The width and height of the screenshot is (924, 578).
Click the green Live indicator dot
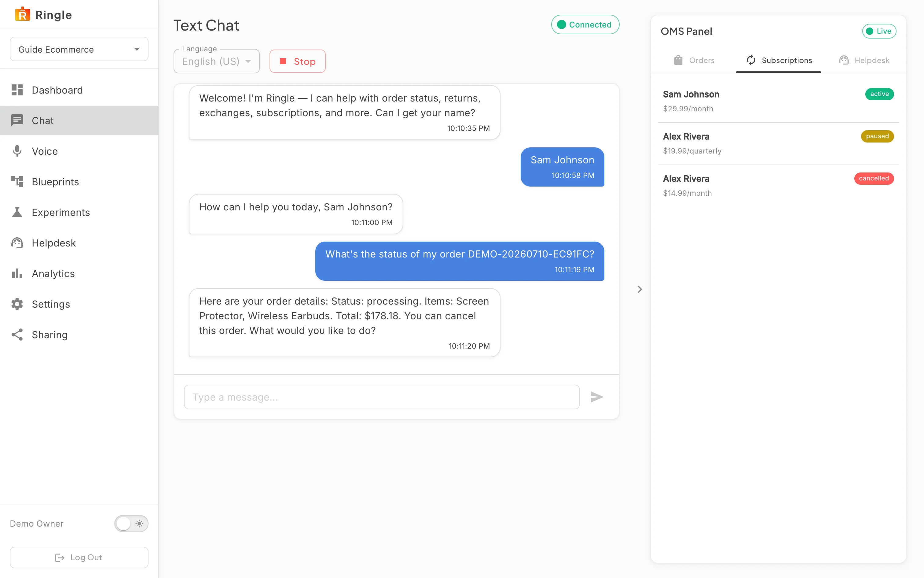click(x=870, y=31)
